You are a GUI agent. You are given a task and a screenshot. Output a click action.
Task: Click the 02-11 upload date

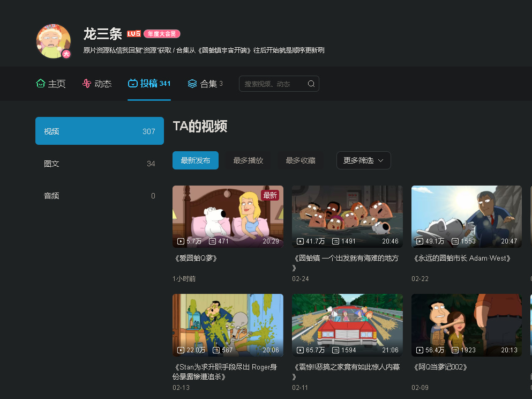point(300,387)
